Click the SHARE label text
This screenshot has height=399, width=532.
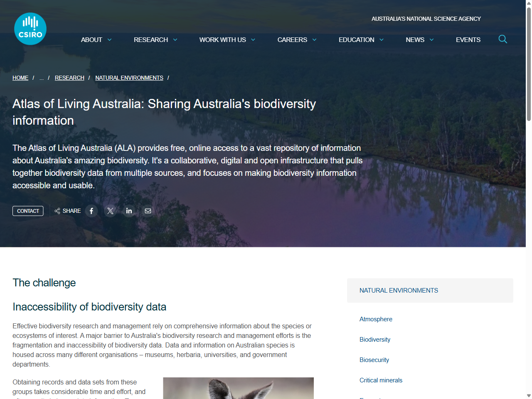71,211
